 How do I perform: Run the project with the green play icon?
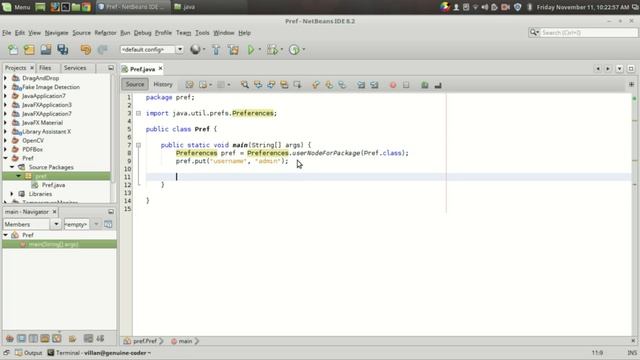click(251, 50)
